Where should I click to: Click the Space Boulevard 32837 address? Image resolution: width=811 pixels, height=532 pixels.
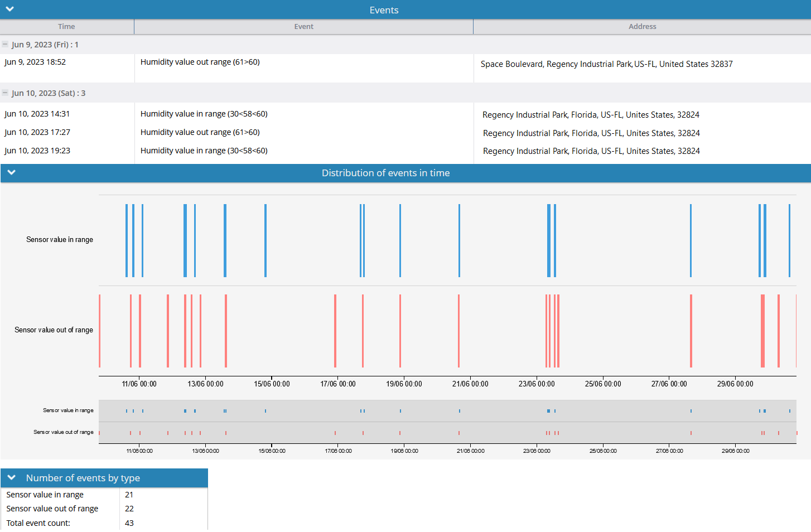pos(607,64)
